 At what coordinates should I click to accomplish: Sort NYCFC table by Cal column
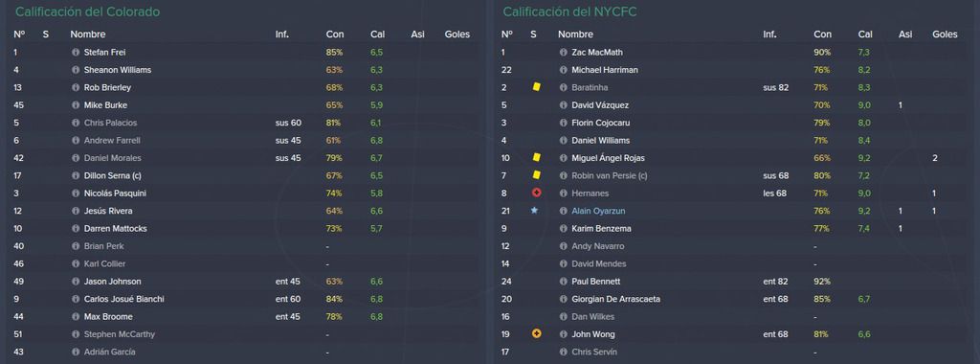point(865,34)
